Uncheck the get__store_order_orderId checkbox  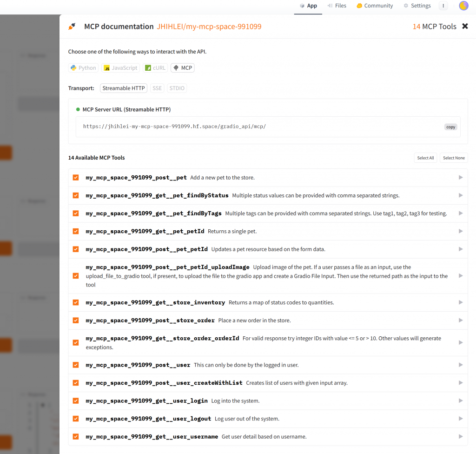tap(76, 342)
